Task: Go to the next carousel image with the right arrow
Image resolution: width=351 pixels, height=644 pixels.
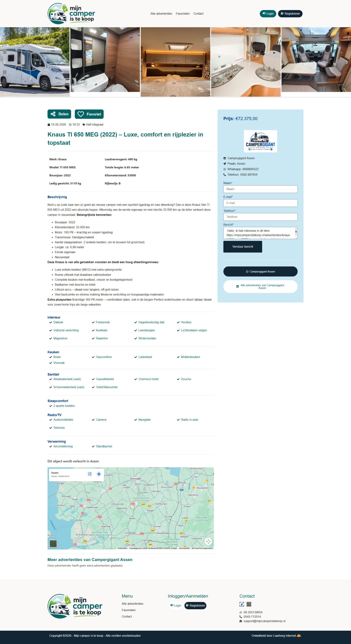Action: pyautogui.click(x=346, y=62)
